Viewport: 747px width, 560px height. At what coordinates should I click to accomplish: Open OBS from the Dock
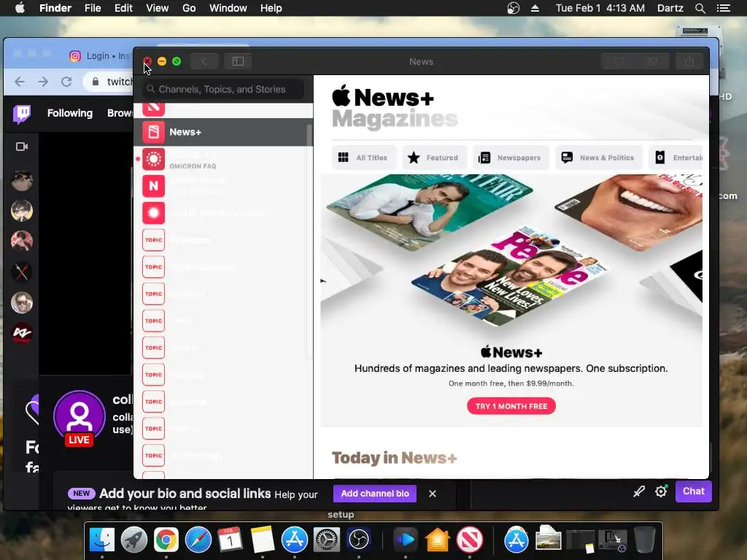coord(359,540)
